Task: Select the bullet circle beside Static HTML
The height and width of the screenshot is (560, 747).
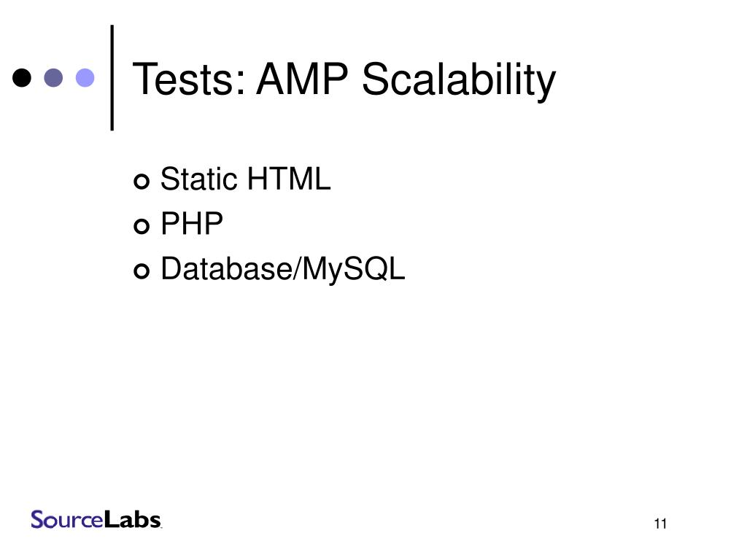Action: click(x=142, y=181)
